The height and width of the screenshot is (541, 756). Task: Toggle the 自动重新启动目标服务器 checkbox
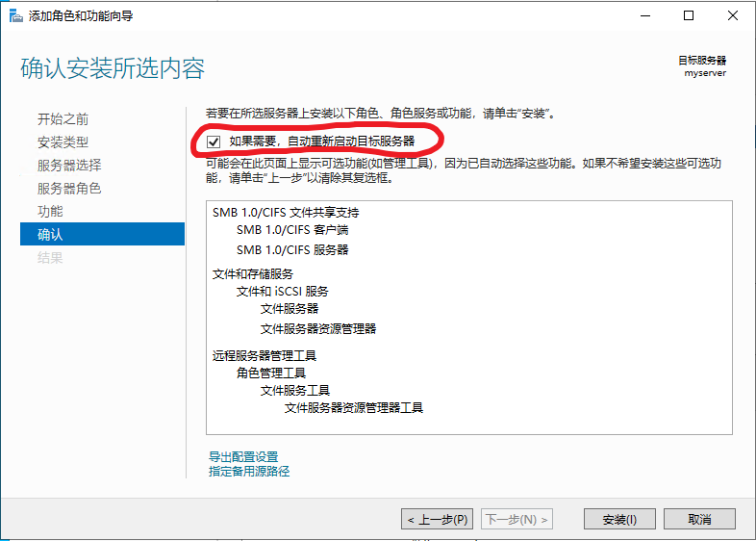(x=214, y=142)
